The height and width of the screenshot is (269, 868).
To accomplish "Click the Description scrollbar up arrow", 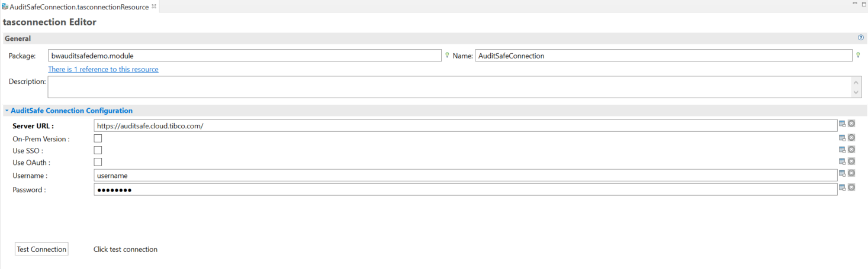I will coord(856,82).
